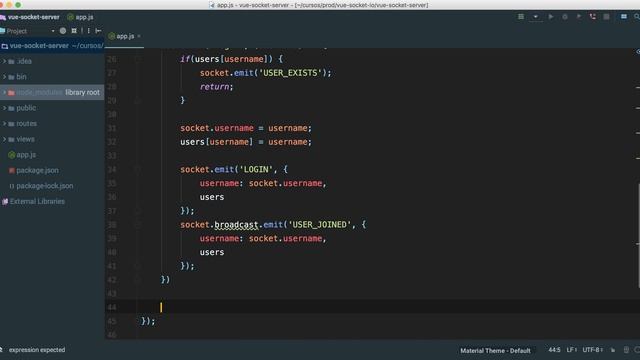
Task: Select vue-socket-server root in project tree
Action: pos(52,46)
